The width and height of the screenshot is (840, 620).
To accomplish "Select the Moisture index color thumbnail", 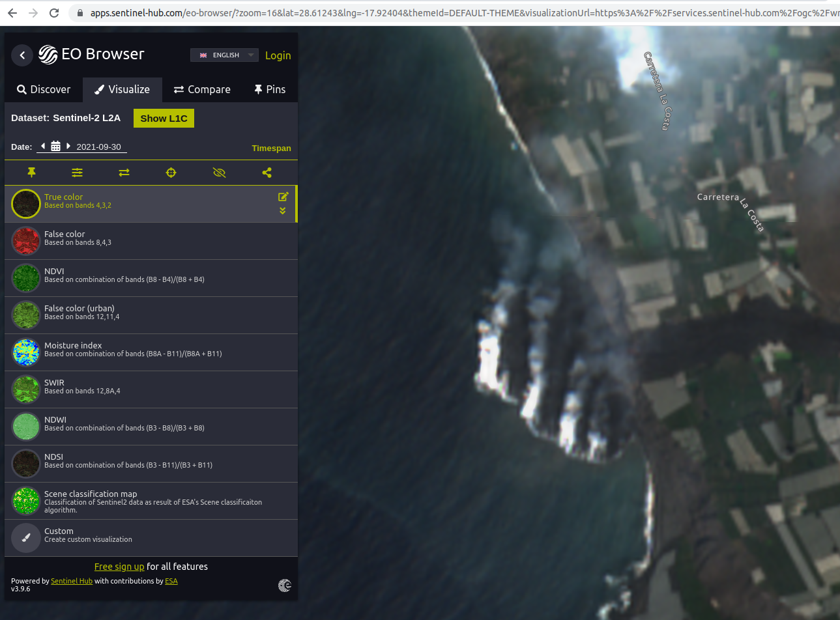I will pyautogui.click(x=26, y=352).
